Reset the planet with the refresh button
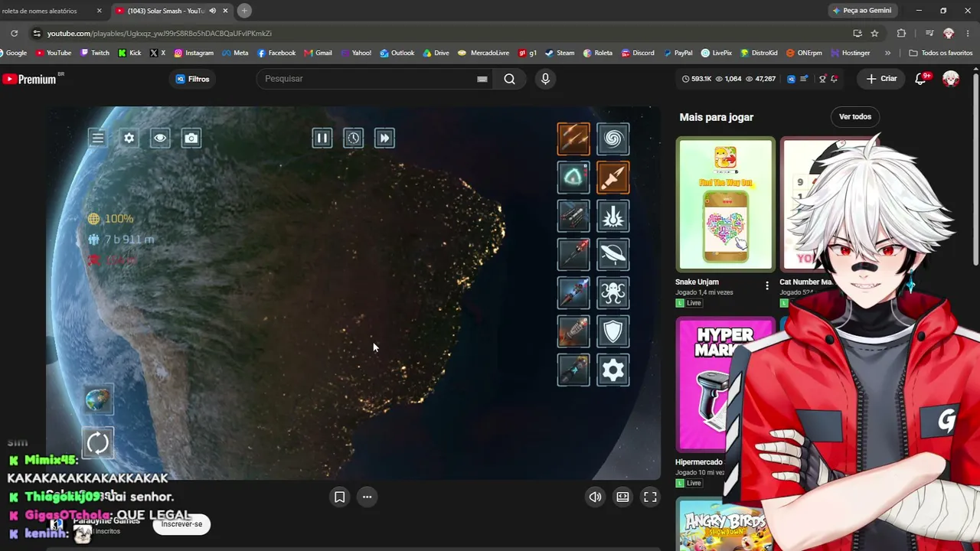Screen dimensions: 980x551 pos(98,442)
